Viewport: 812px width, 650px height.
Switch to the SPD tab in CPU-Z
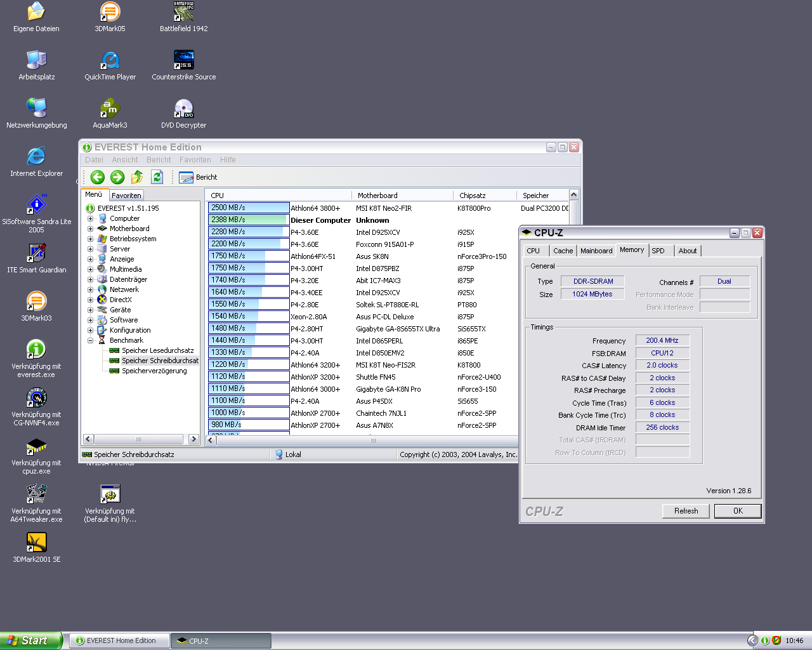(658, 251)
